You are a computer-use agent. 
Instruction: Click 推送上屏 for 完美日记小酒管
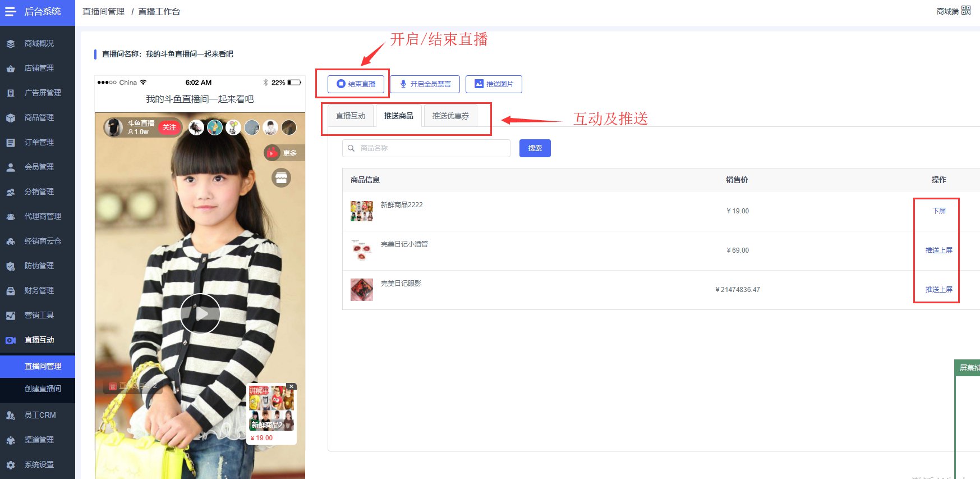(939, 250)
